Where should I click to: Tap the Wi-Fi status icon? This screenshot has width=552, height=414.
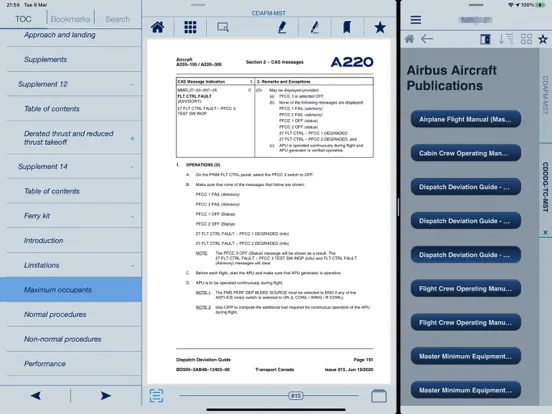pyautogui.click(x=511, y=5)
